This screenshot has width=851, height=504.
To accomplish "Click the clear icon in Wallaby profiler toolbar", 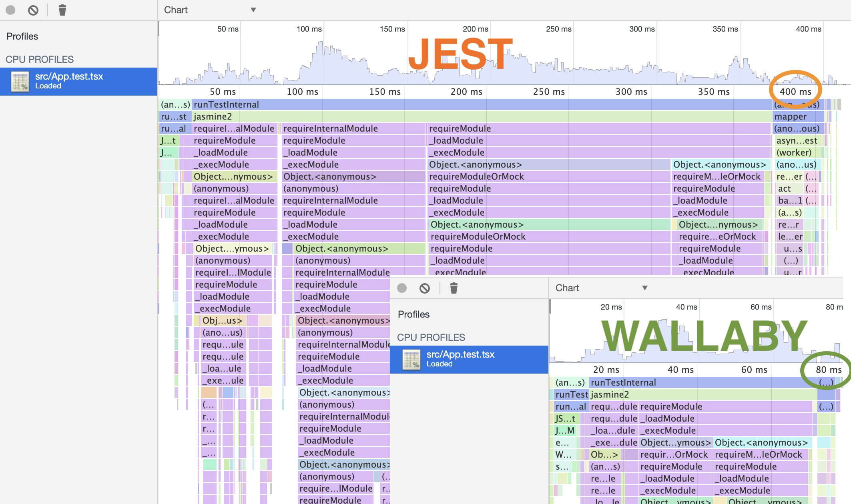I will [425, 288].
